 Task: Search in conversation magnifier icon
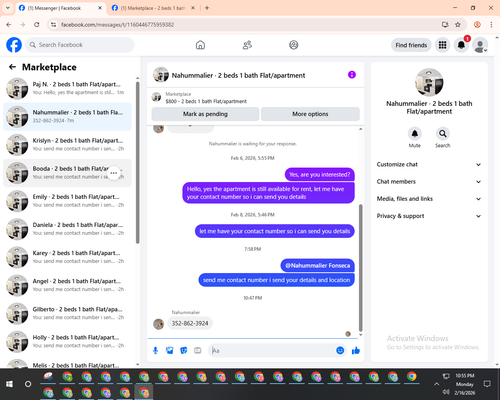point(443,134)
